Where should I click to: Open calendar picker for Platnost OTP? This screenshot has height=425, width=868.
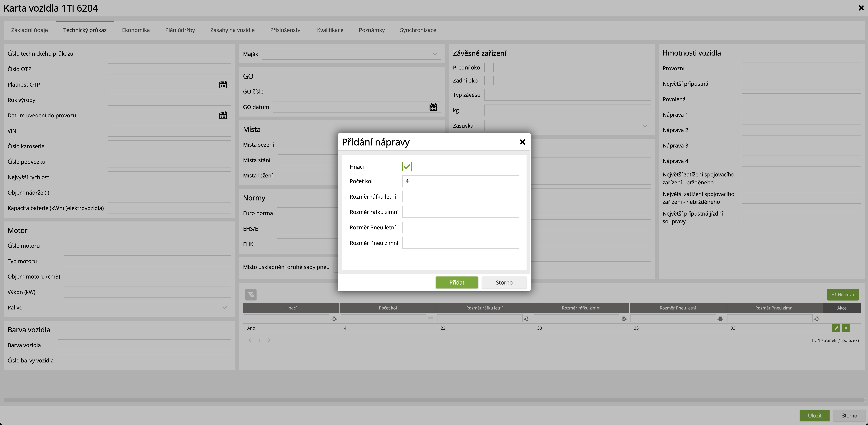(x=223, y=85)
